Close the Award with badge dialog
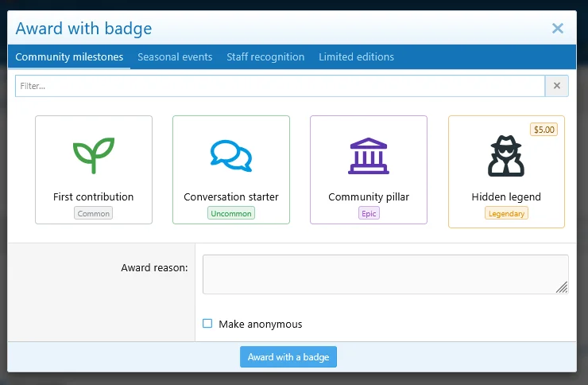This screenshot has width=588, height=385. tap(558, 28)
